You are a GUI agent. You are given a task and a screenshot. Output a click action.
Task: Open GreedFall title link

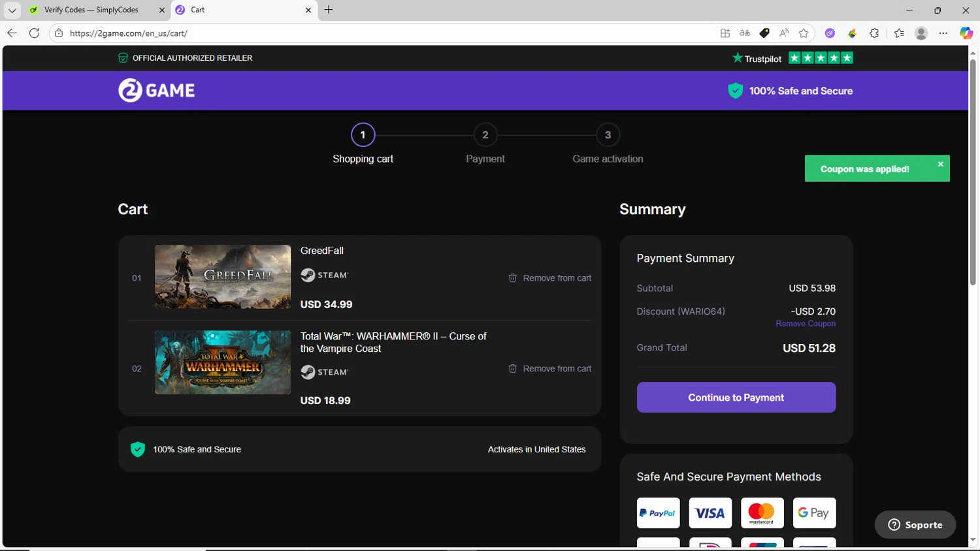pos(321,251)
